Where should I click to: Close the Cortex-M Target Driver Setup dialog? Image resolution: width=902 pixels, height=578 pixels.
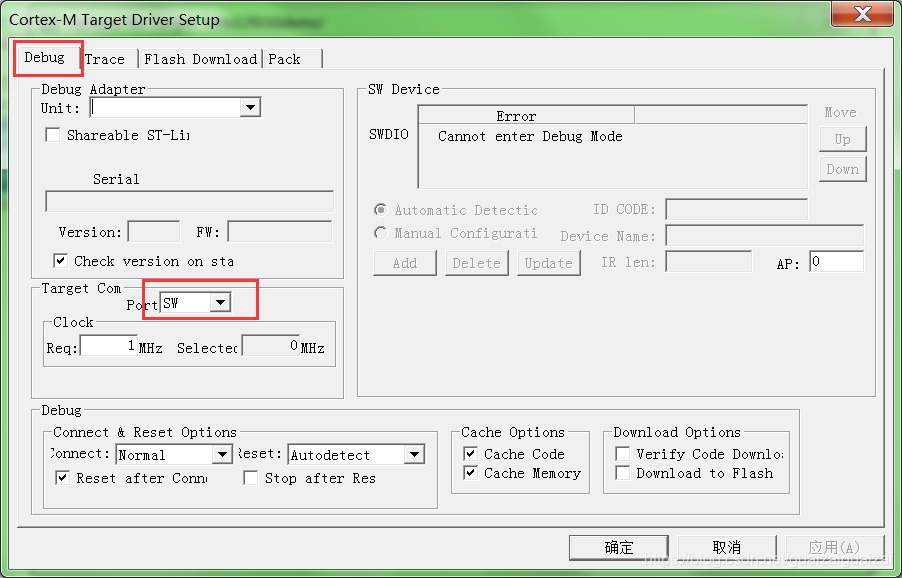[x=862, y=14]
